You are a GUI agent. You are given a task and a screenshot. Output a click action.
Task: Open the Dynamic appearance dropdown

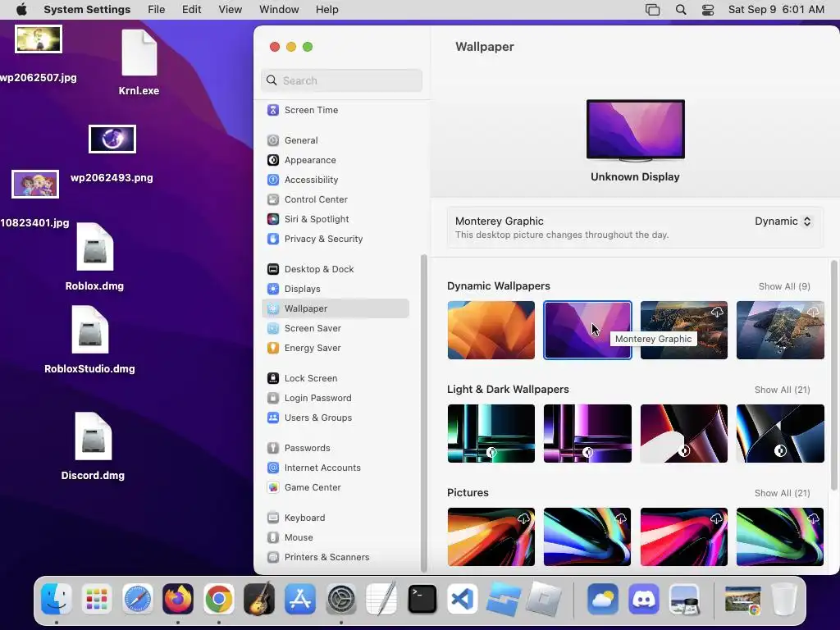(x=783, y=221)
